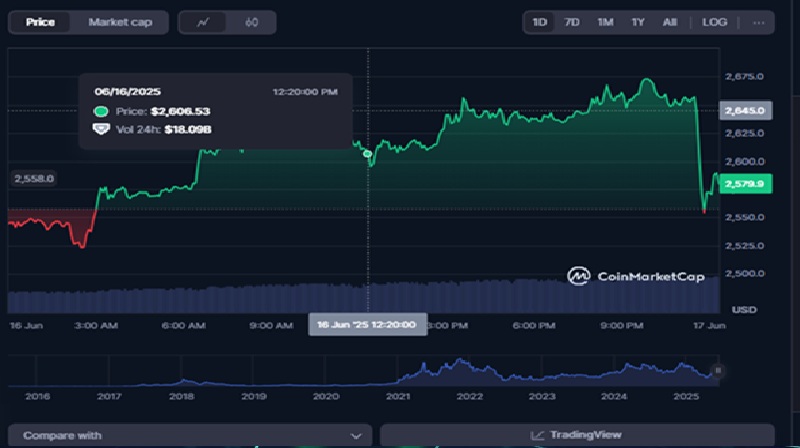Choose the All time range option
This screenshot has height=448, width=800.
(669, 22)
